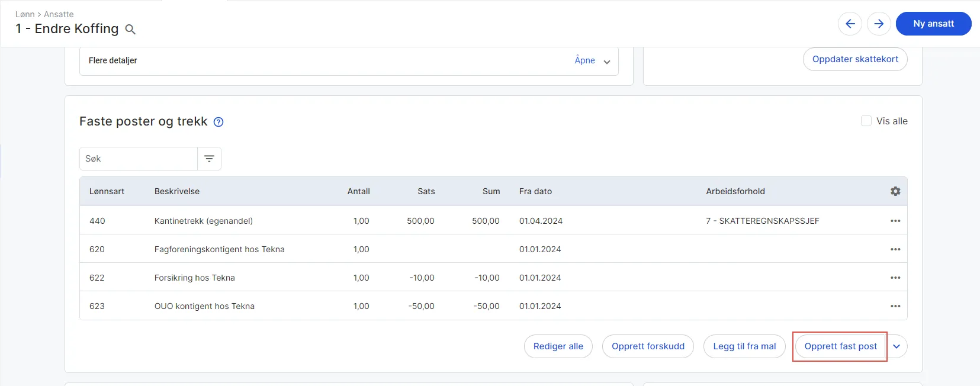
Task: Open three-dot menu for Forsikring hos Tekna row
Action: click(x=895, y=278)
